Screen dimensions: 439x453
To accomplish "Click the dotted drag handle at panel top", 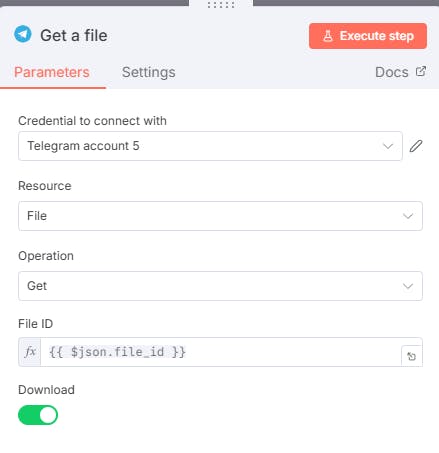I will [221, 5].
